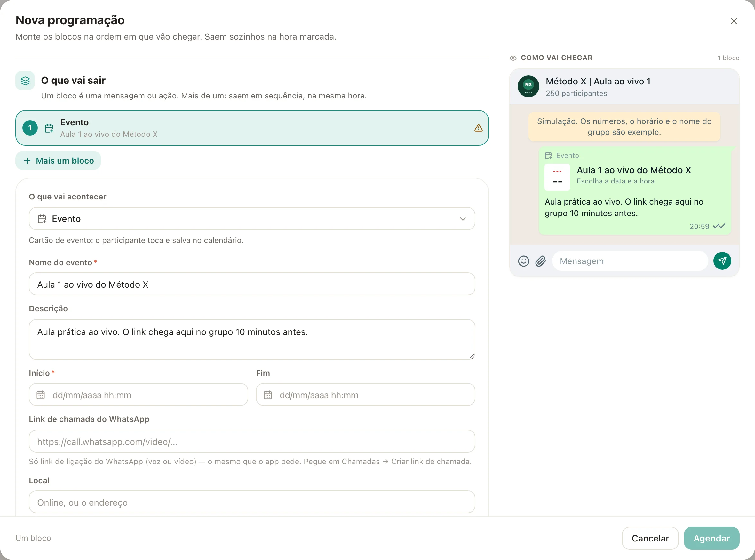This screenshot has width=755, height=560.
Task: Click the '20:59' timestamp in the bubble
Action: coord(699,226)
